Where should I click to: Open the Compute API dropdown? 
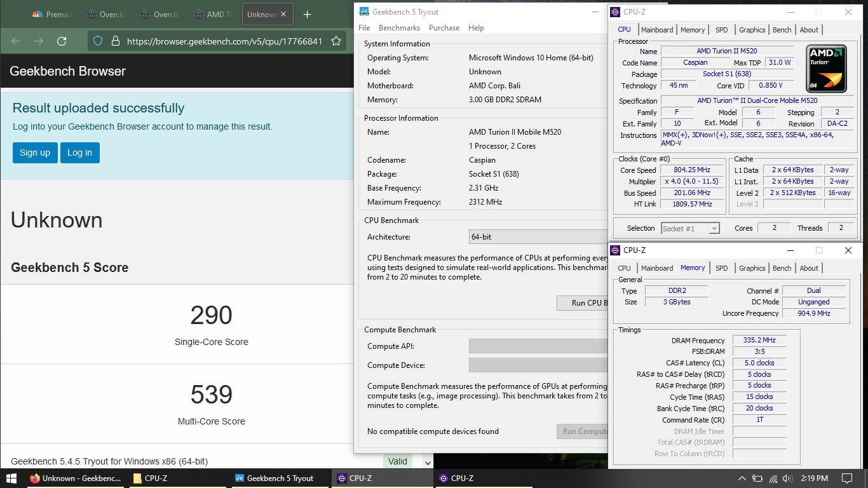(x=538, y=346)
